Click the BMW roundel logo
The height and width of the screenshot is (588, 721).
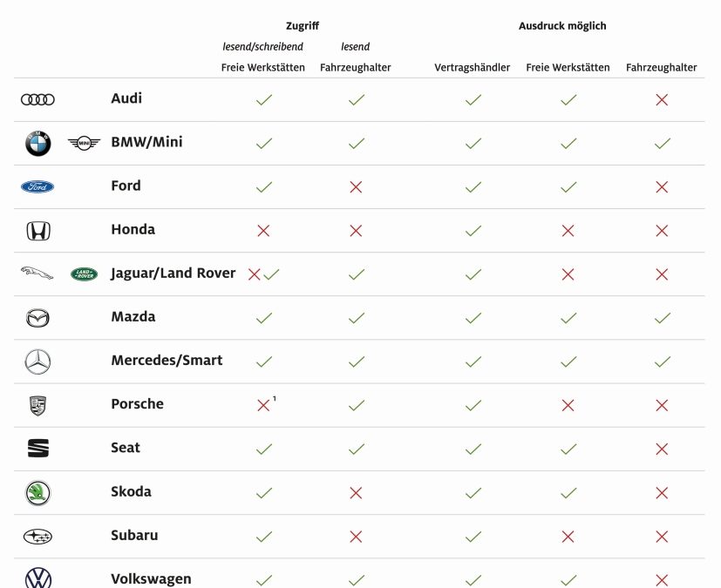(37, 144)
